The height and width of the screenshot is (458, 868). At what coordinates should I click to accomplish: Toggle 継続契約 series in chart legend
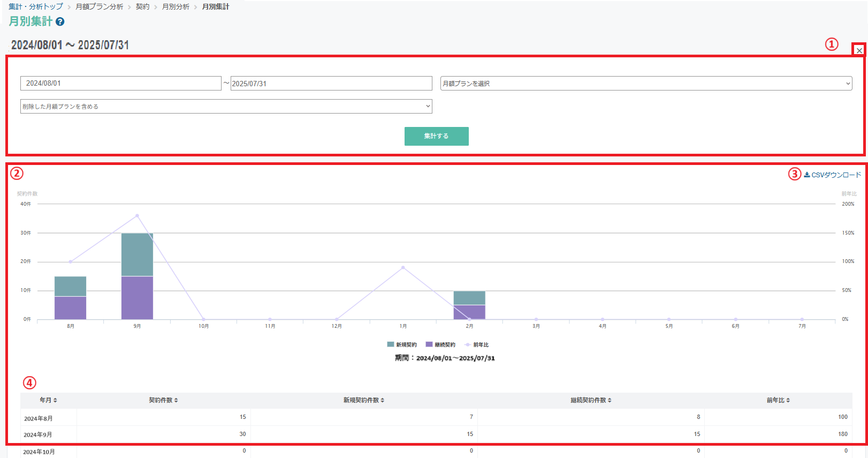440,344
